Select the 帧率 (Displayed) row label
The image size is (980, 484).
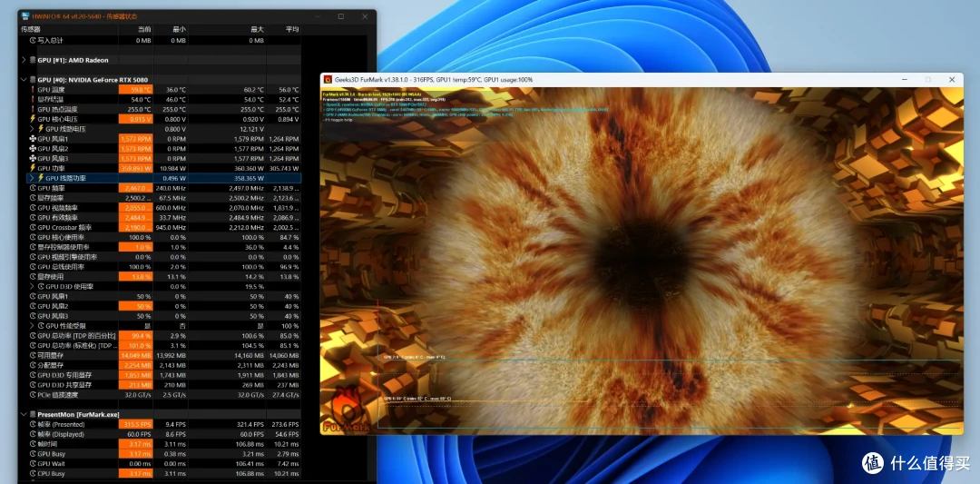61,434
